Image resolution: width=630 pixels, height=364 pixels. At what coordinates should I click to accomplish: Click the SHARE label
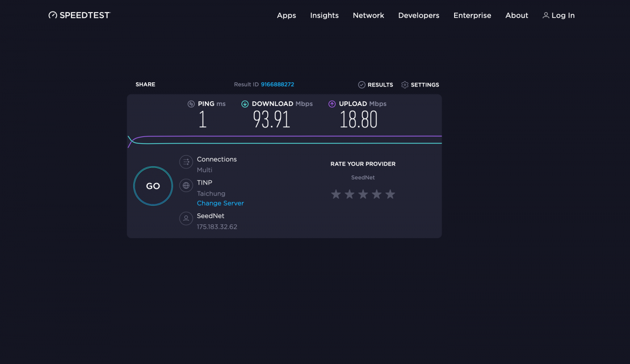(x=145, y=84)
